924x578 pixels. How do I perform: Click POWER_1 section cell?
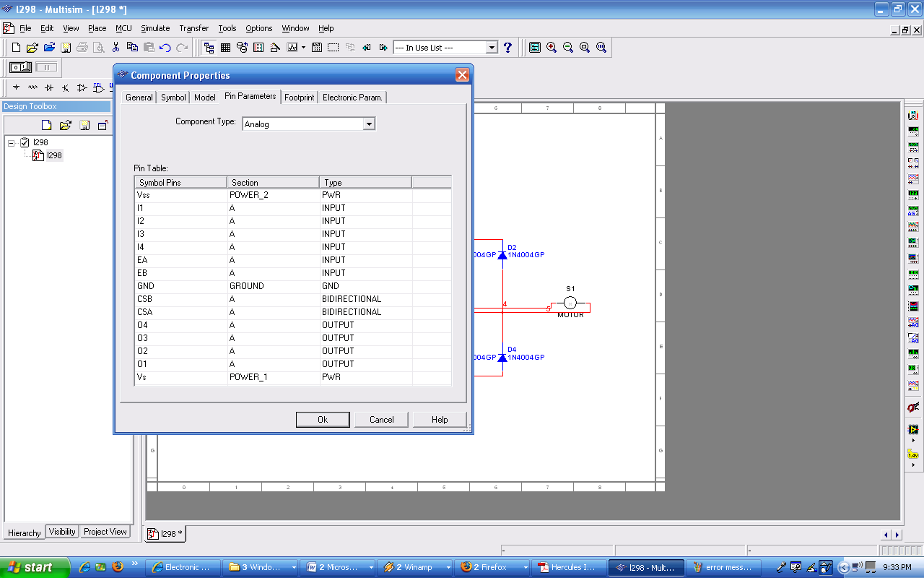[274, 377]
